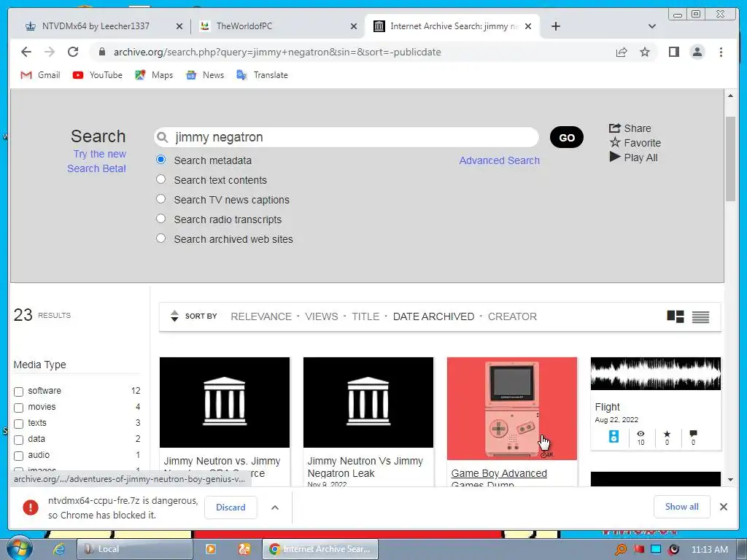Image resolution: width=747 pixels, height=560 pixels.
Task: Click the views eye icon on Flight card
Action: point(640,433)
